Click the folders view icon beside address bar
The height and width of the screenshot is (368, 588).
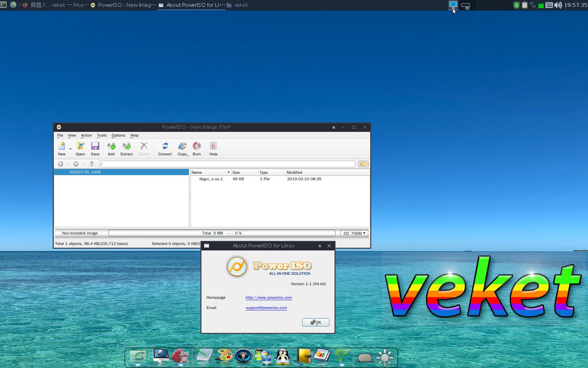tap(363, 164)
